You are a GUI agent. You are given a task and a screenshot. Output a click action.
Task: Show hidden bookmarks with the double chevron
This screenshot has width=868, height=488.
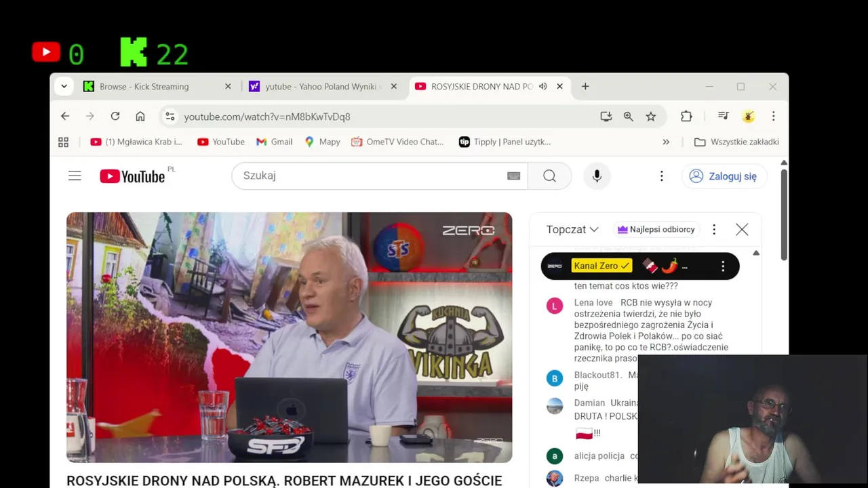click(x=666, y=142)
